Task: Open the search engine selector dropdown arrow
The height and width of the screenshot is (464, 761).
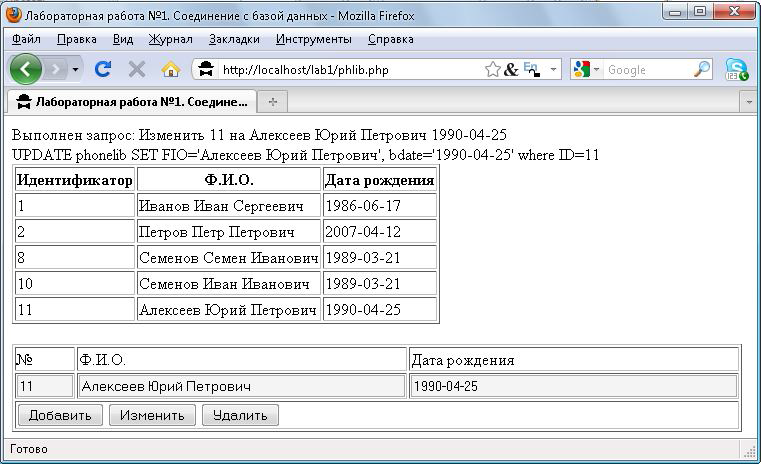Action: 596,69
